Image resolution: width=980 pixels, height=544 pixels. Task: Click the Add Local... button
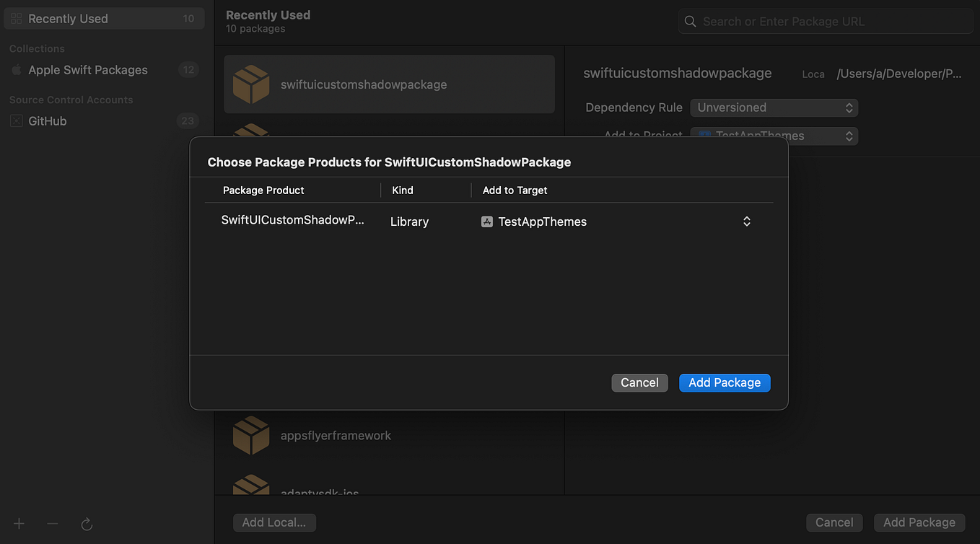(274, 522)
